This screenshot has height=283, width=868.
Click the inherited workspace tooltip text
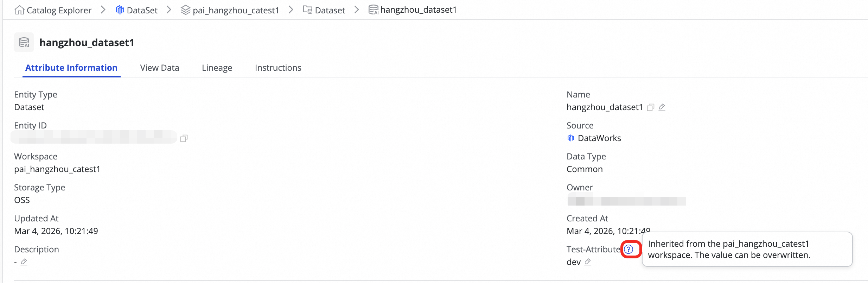729,249
